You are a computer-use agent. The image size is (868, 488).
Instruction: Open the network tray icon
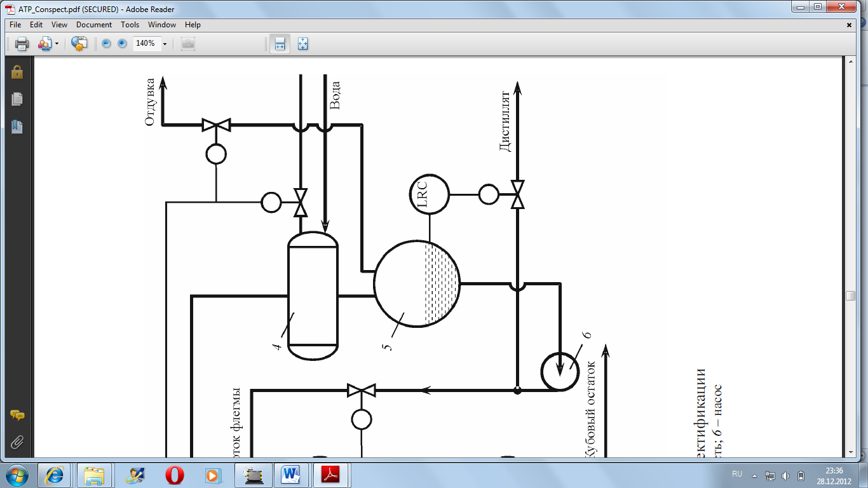point(771,475)
